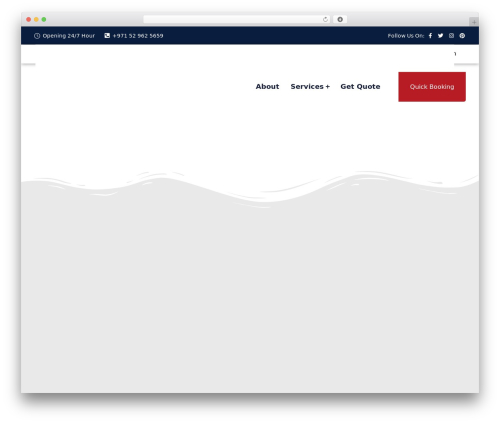The width and height of the screenshot is (500, 423).
Task: Click the phone icon beside the number
Action: [107, 35]
